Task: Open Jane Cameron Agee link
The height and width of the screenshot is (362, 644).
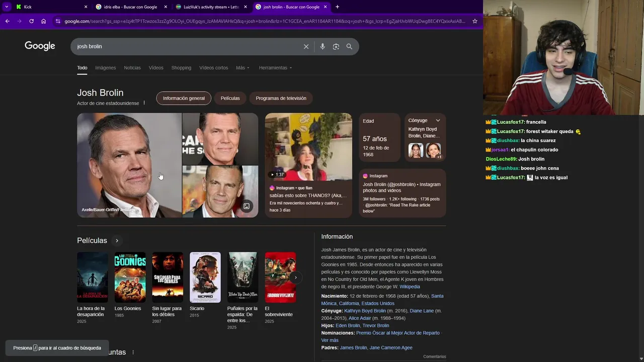Action: 391,347
